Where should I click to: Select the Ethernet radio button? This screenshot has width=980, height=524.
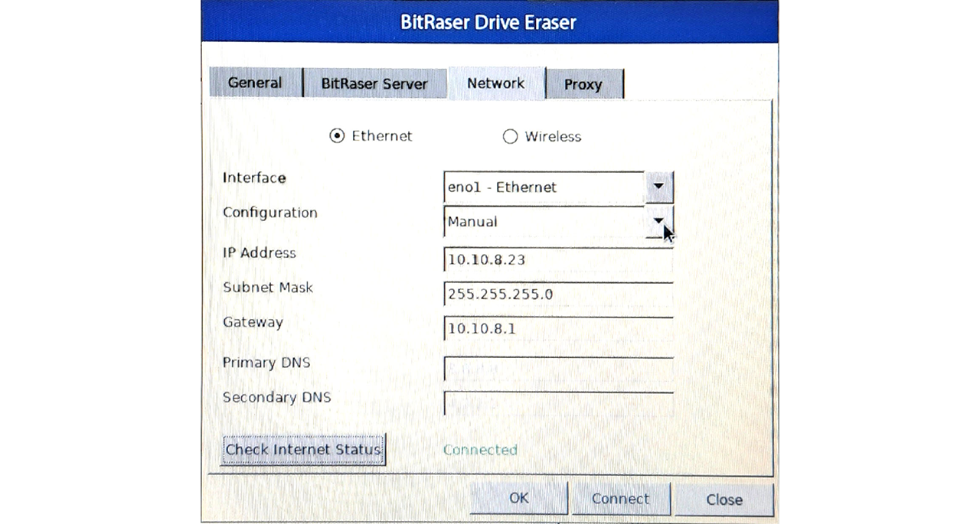(337, 136)
